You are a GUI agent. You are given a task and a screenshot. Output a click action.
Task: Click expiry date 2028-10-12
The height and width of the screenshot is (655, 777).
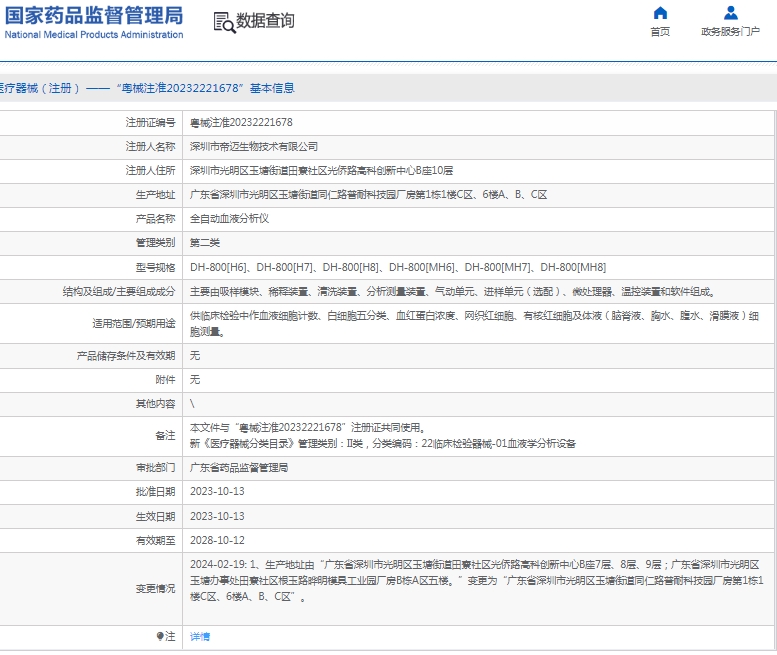[217, 541]
